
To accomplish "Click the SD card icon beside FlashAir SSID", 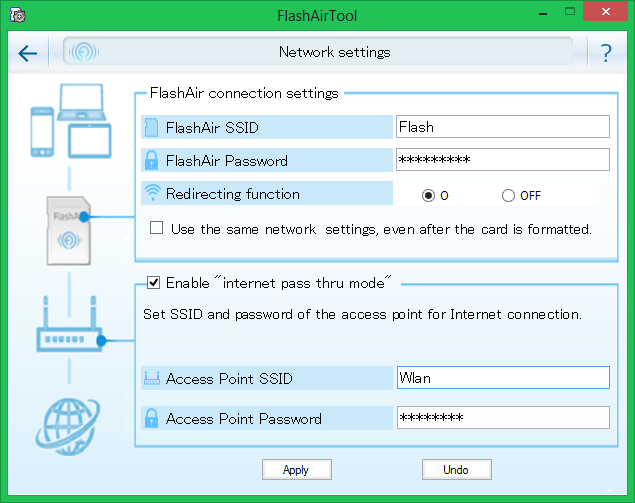I will pyautogui.click(x=151, y=128).
